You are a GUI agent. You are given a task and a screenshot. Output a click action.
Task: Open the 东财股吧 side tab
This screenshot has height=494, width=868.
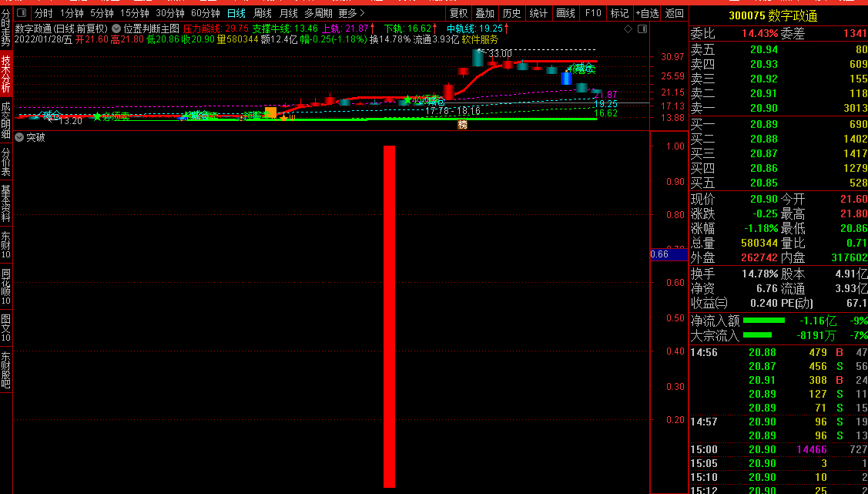(x=6, y=369)
